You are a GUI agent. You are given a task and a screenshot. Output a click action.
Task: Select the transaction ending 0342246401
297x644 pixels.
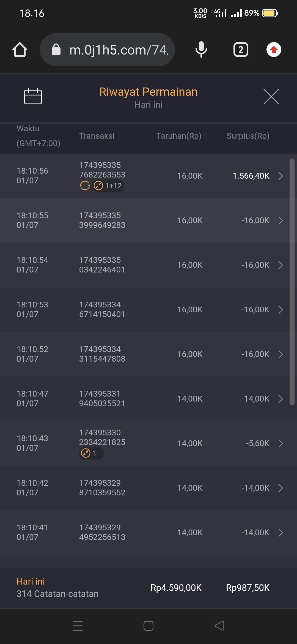[x=102, y=265]
